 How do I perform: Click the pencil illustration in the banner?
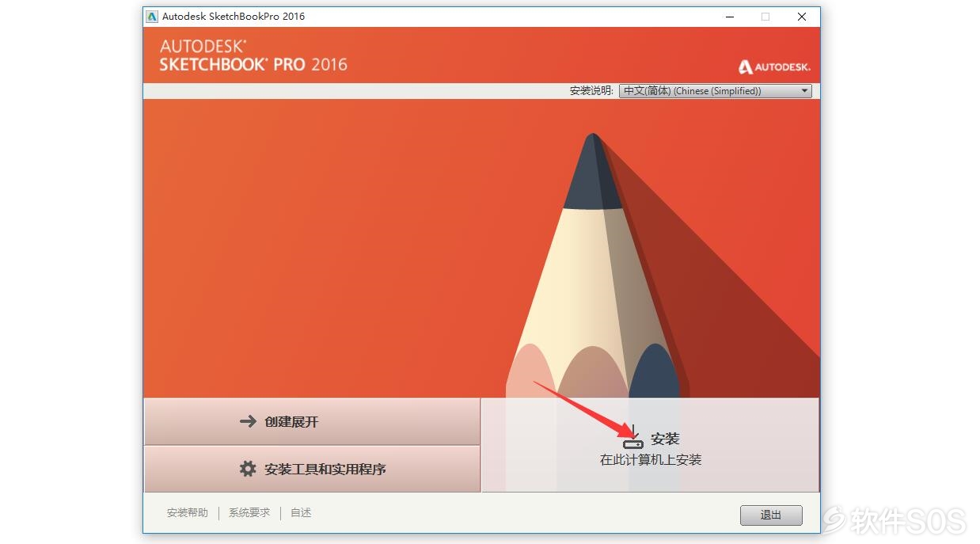(x=594, y=269)
